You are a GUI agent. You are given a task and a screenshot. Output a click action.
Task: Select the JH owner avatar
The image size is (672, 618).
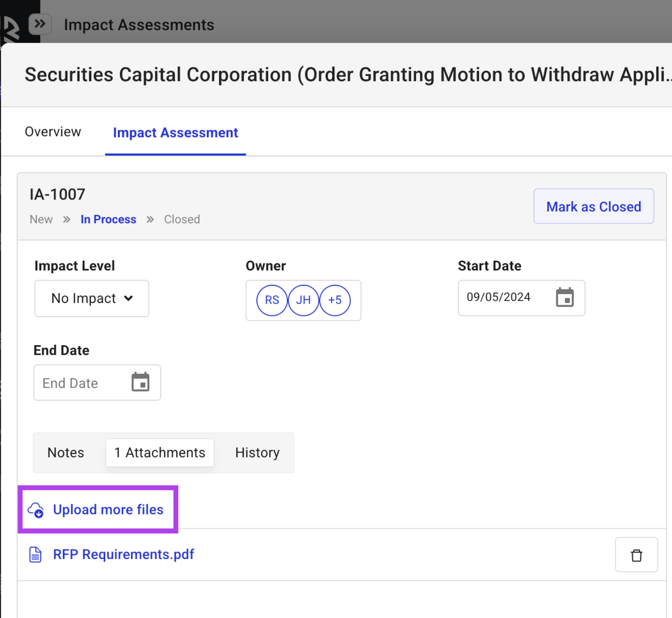[x=303, y=300]
